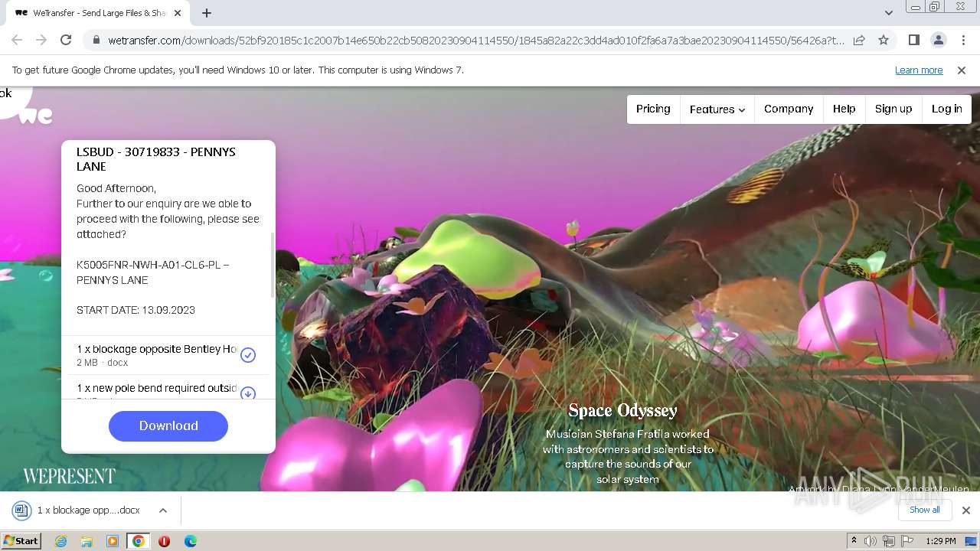Open the Company menu item
Screen dimensions: 980x551
coord(789,109)
